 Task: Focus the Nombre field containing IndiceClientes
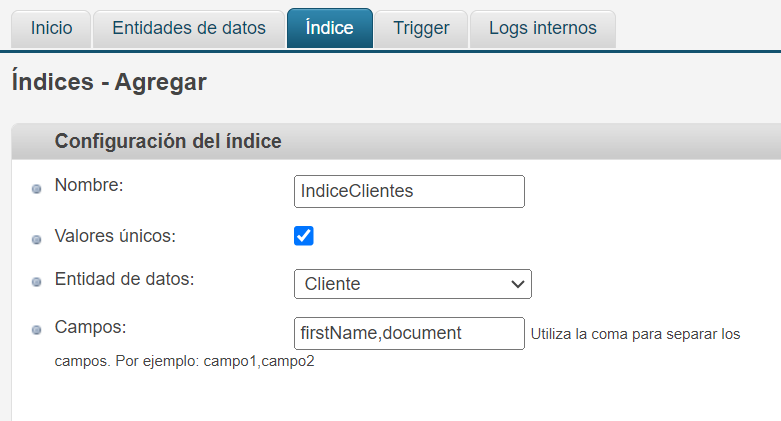pos(409,191)
